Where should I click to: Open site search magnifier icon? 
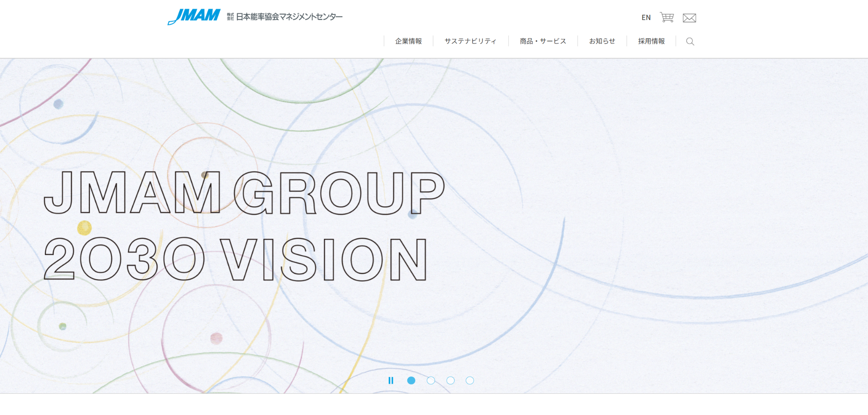point(690,42)
